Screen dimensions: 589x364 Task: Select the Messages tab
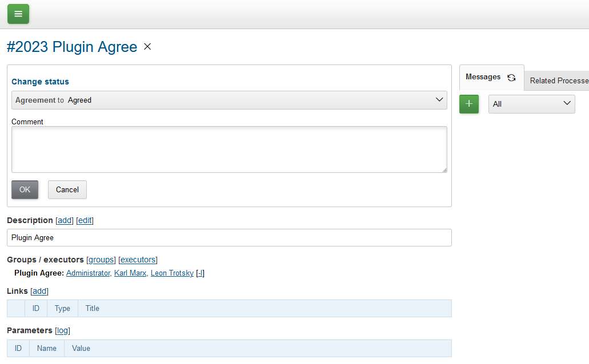tap(483, 76)
